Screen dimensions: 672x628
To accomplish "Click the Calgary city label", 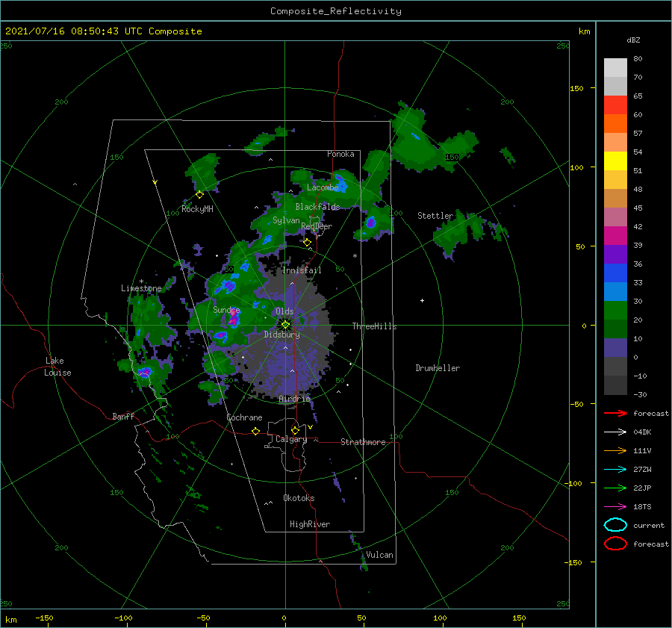I will point(291,439).
